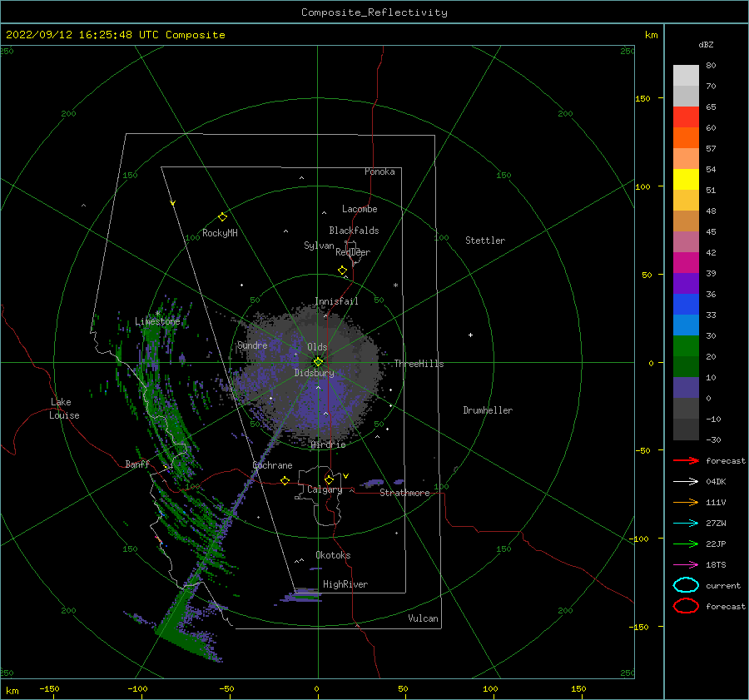This screenshot has height=700, width=749.
Task: Click the green 22JP arrow in legend
Action: [x=686, y=544]
